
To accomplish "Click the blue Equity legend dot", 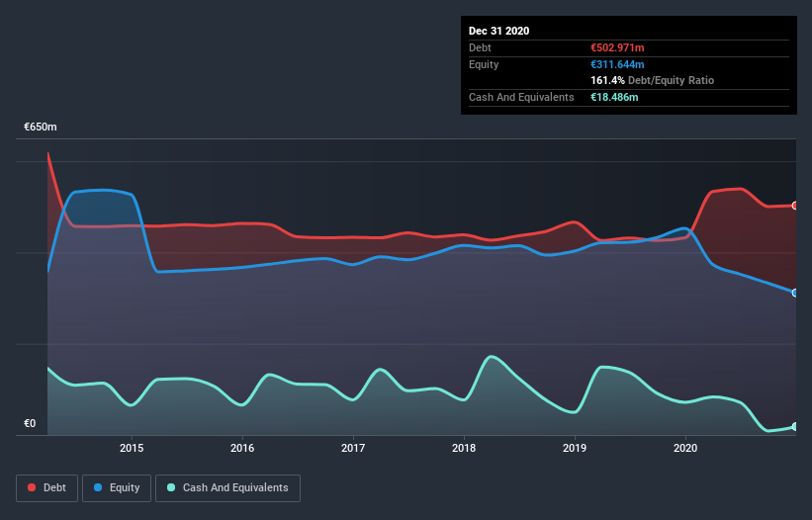I will pos(98,487).
